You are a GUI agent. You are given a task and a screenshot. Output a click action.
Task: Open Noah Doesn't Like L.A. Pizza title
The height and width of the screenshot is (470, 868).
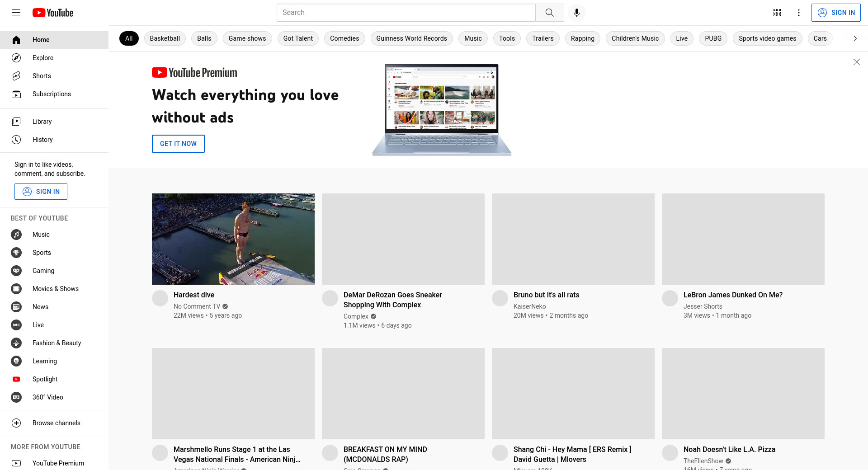click(729, 449)
